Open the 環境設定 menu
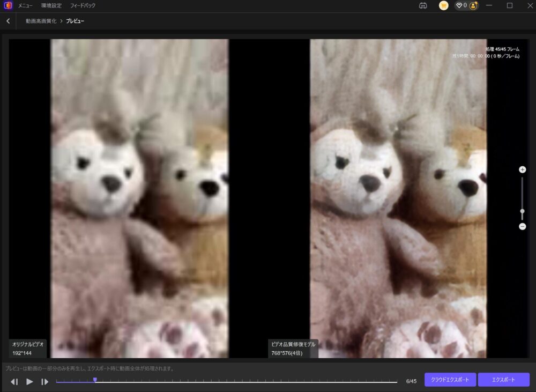This screenshot has height=392, width=536. [x=51, y=5]
